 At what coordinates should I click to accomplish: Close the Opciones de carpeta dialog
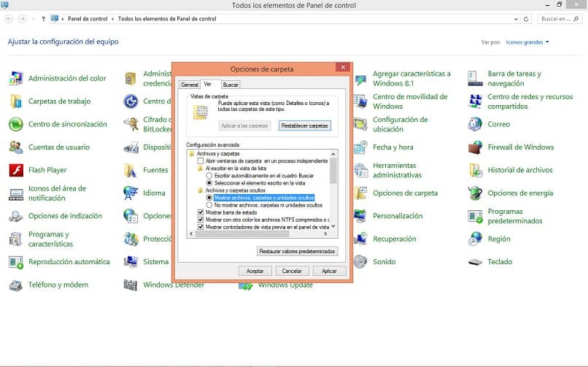(343, 67)
